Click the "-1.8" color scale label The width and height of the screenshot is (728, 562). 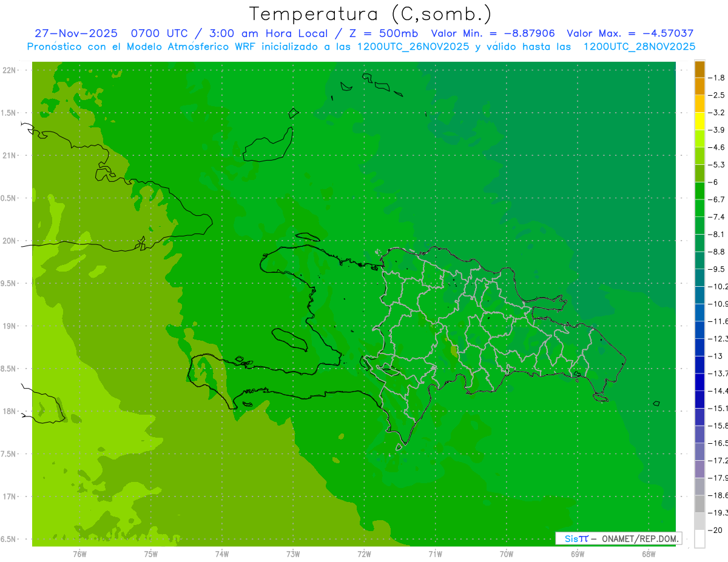716,78
